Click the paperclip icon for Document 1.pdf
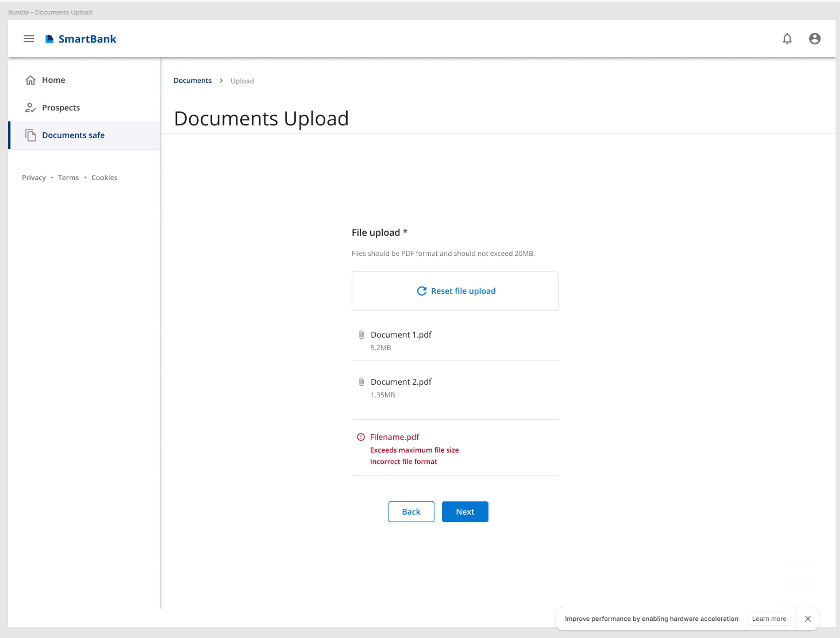Viewport: 840px width, 638px height. [361, 335]
